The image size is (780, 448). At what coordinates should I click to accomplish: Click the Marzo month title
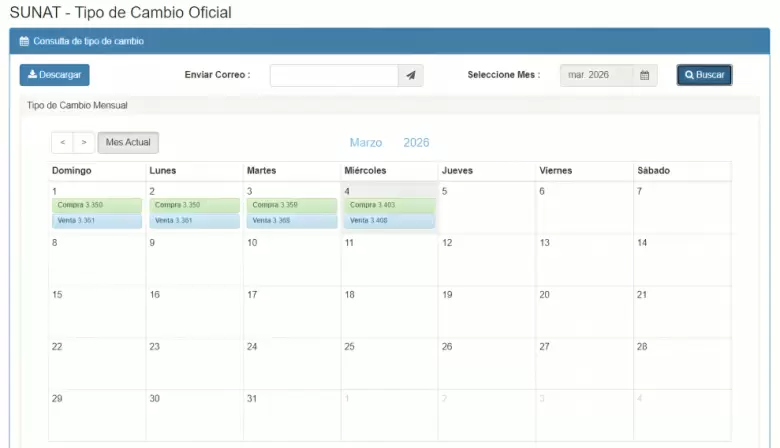coord(366,143)
